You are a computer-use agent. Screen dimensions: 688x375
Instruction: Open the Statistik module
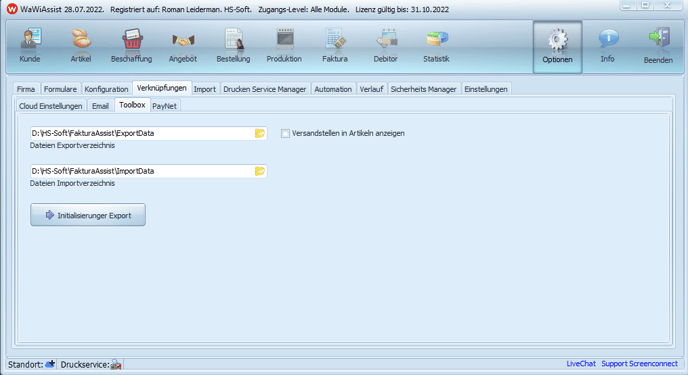tap(436, 46)
